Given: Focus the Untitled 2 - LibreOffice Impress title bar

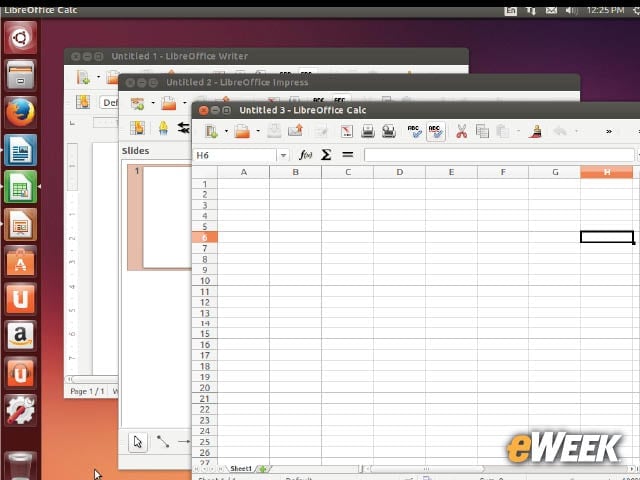Looking at the screenshot, I should [x=349, y=82].
